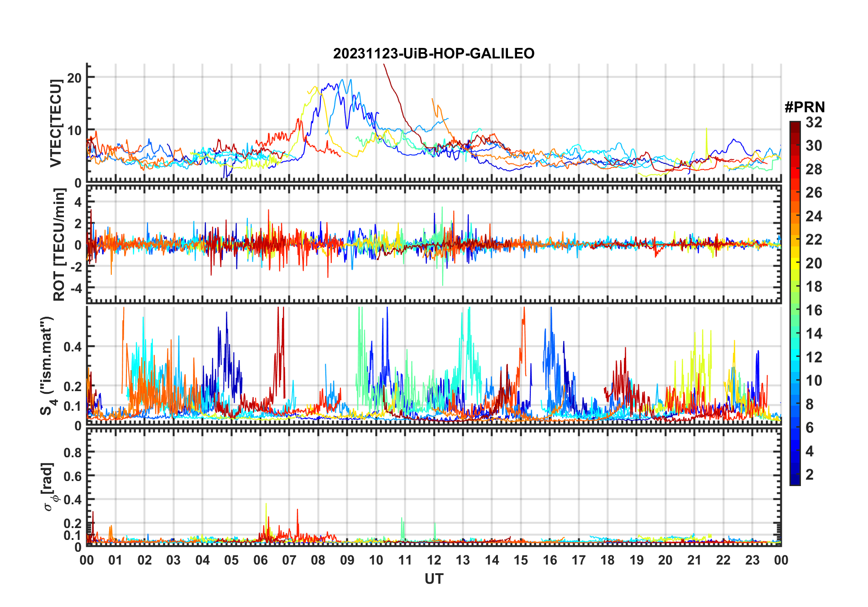Click the 0.8 tick on sigma-phi axis

(x=72, y=452)
